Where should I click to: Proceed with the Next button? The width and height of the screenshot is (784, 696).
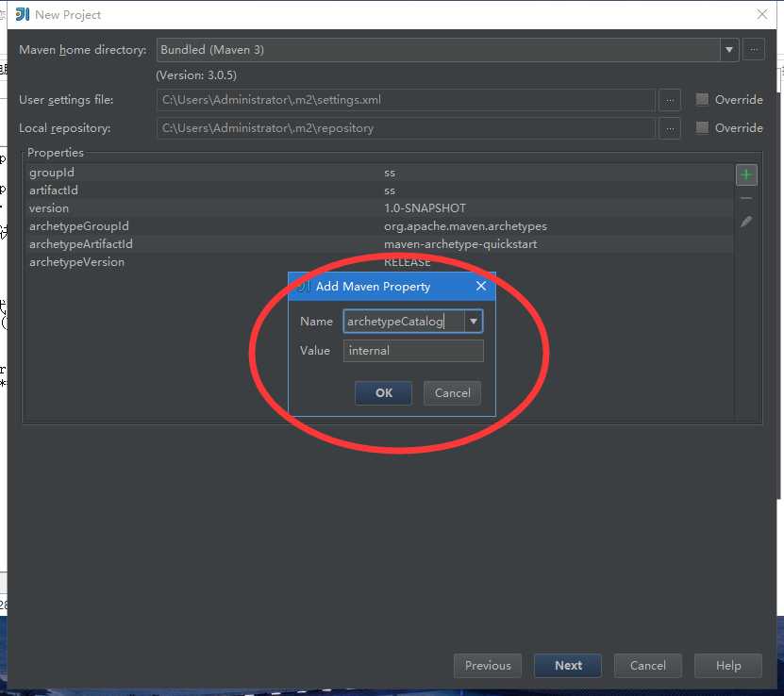(568, 666)
